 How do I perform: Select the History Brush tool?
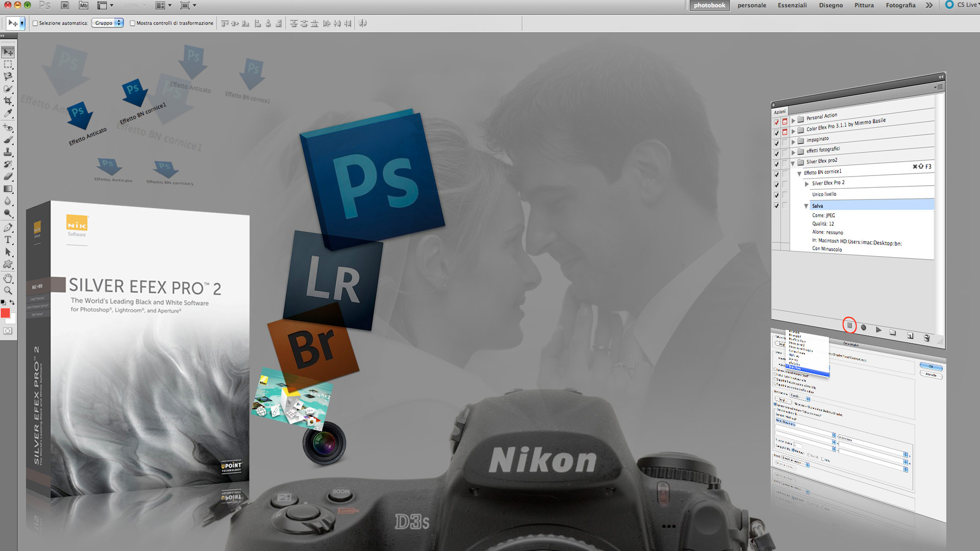(8, 164)
